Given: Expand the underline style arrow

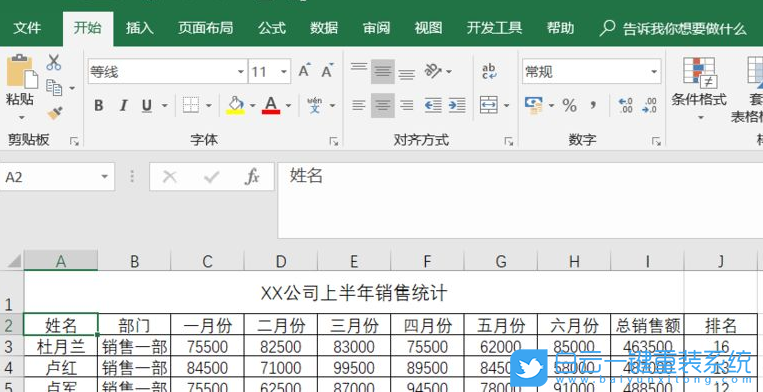Looking at the screenshot, I should (164, 106).
